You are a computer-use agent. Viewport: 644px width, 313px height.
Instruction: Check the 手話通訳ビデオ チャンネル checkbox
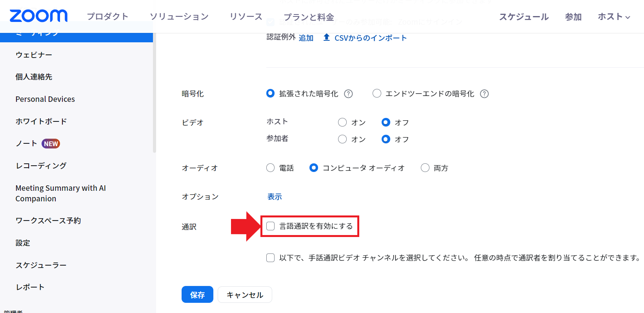click(270, 258)
